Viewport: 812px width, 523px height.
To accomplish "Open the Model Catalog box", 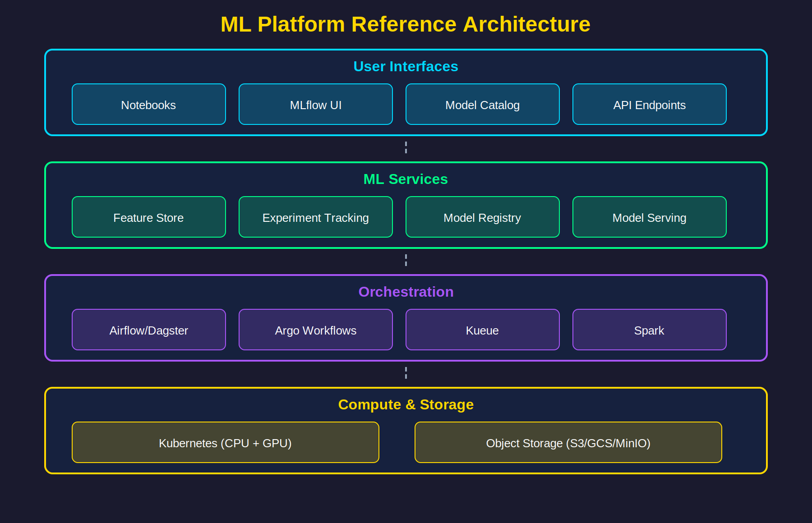I will (x=482, y=104).
